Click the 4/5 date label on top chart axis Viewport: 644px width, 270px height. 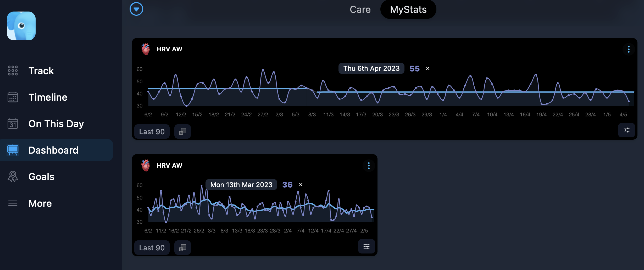tap(623, 115)
